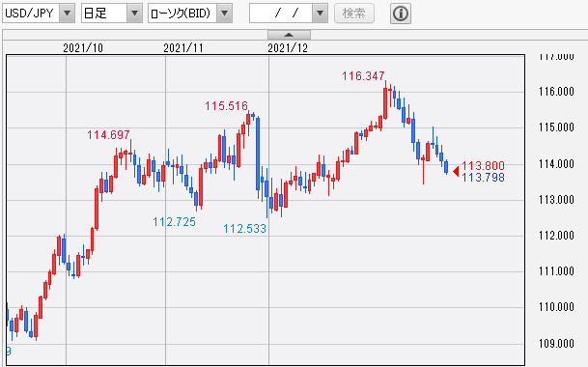
Task: Click the current ask price 113.800
Action: coord(483,165)
